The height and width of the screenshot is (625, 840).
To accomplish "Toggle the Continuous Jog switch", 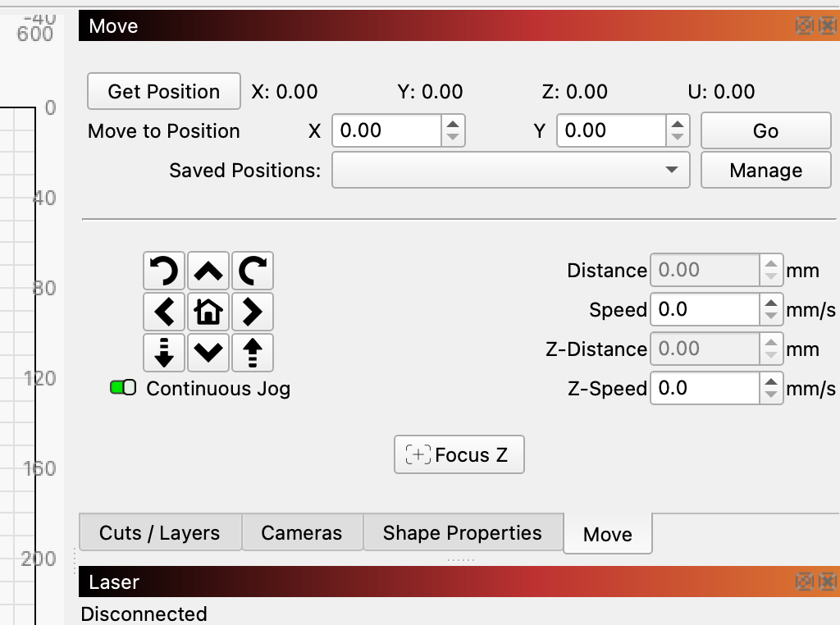I will 123,388.
